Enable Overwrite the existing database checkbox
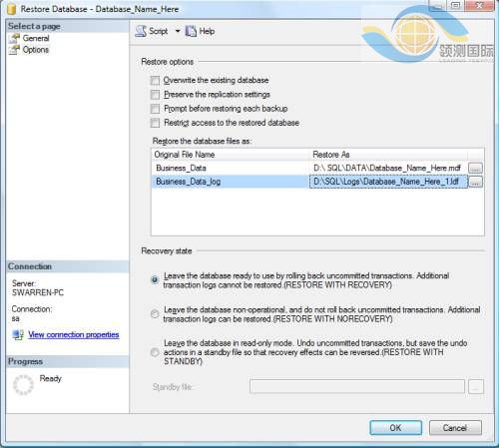 [155, 81]
